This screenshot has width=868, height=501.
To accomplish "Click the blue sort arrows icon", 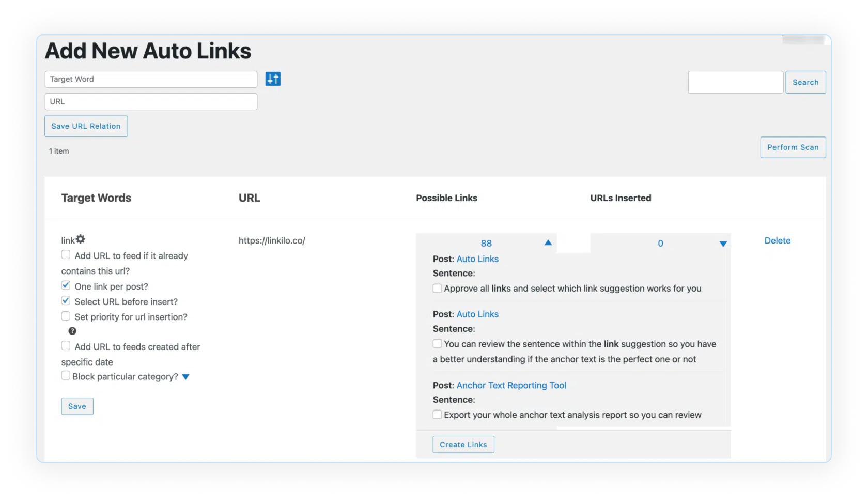I will click(x=273, y=79).
